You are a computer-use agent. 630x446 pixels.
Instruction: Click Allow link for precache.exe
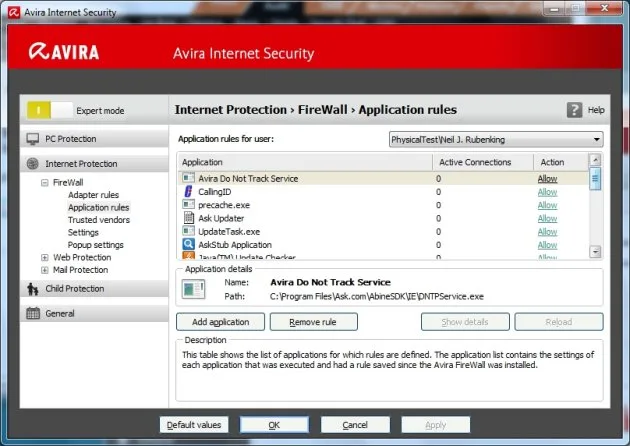tap(547, 205)
